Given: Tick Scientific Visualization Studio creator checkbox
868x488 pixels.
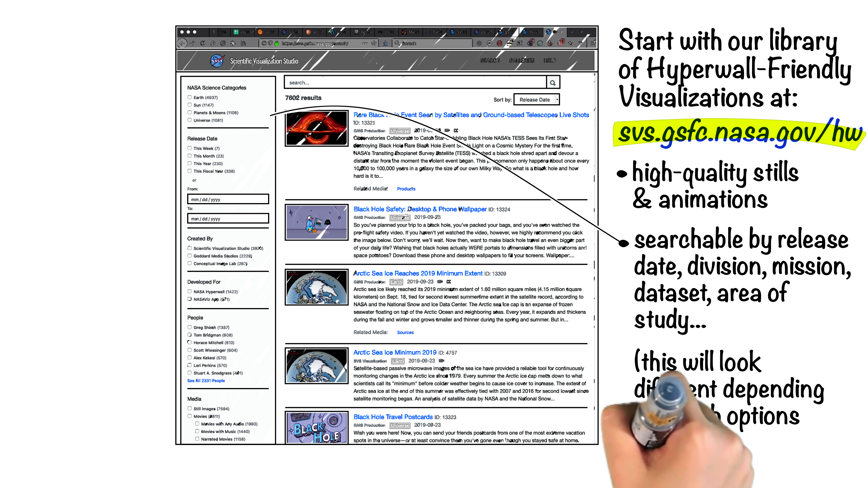Looking at the screenshot, I should pos(189,248).
